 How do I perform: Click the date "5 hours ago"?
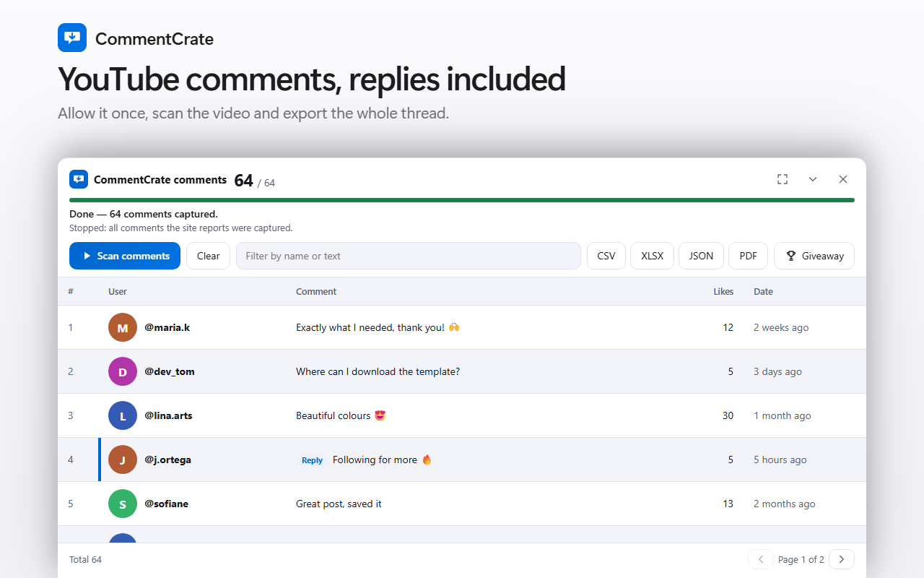pyautogui.click(x=780, y=460)
